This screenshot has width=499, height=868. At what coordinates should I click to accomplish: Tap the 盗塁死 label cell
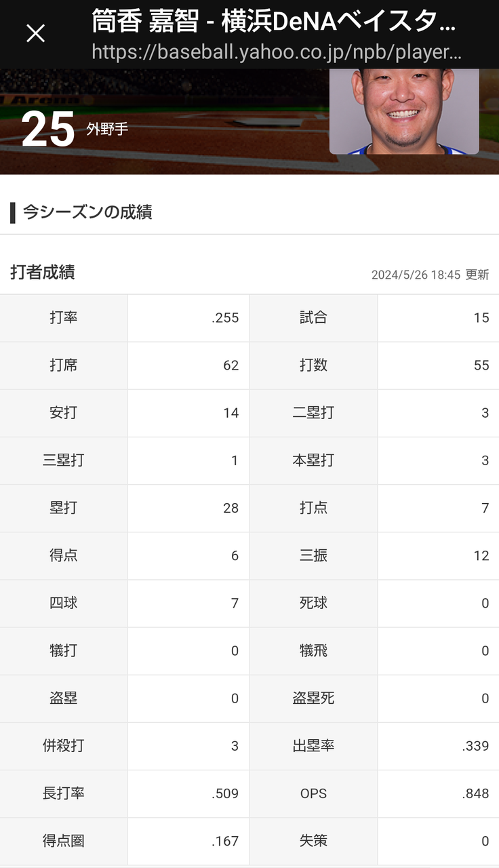313,698
